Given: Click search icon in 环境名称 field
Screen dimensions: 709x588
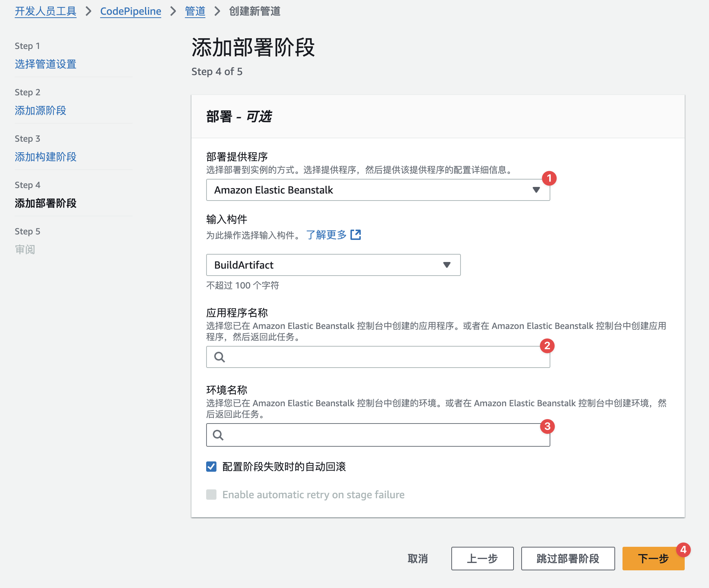Looking at the screenshot, I should click(218, 435).
